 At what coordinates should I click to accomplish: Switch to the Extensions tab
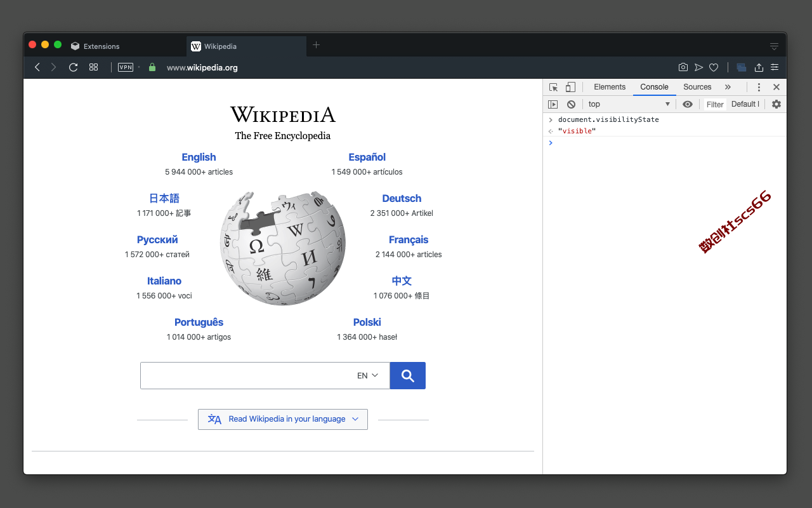126,46
